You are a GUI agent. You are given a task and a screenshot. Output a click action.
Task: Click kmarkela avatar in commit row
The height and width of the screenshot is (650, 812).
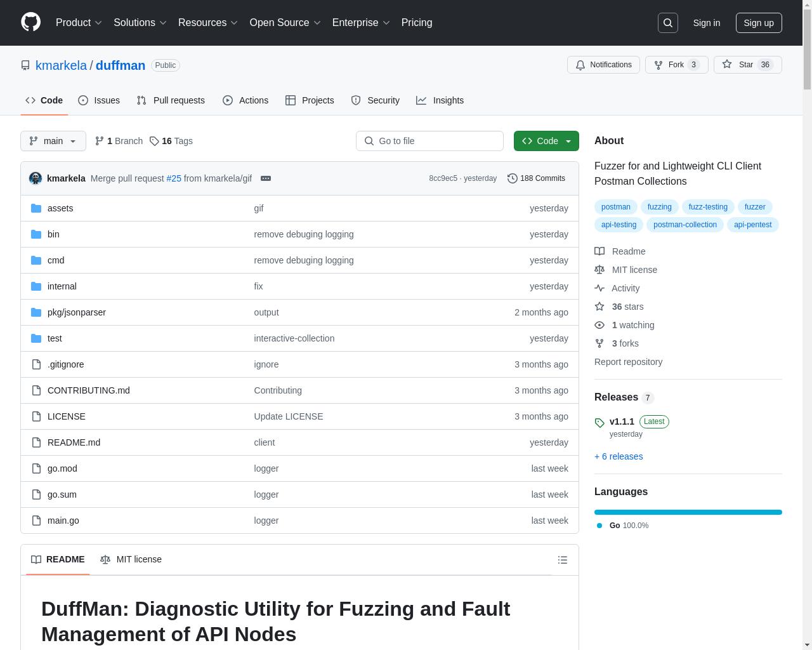click(x=36, y=178)
